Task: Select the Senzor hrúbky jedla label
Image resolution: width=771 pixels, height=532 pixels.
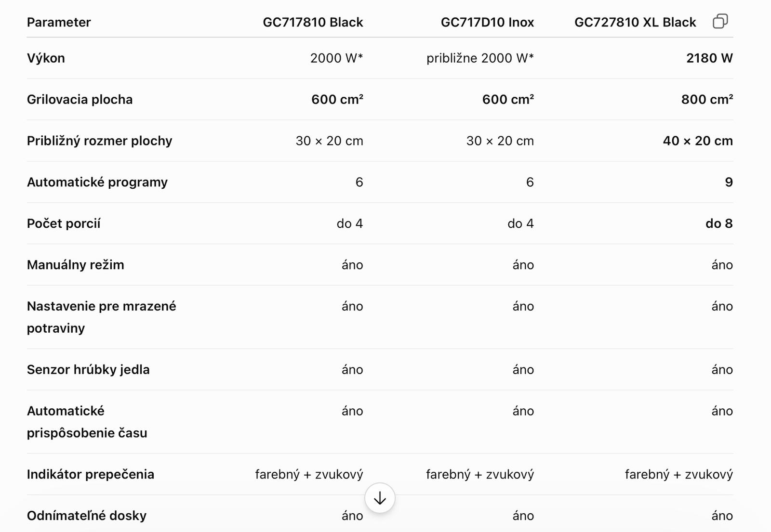Action: [88, 370]
